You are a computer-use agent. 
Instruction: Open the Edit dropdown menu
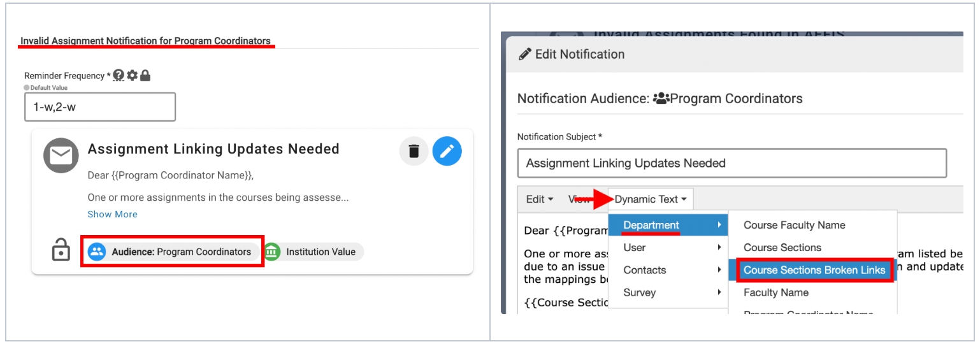(x=539, y=199)
